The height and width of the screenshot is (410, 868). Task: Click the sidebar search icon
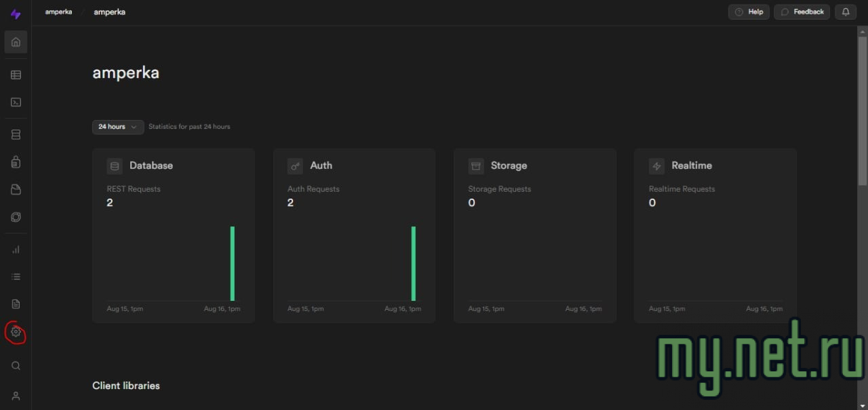(x=16, y=366)
